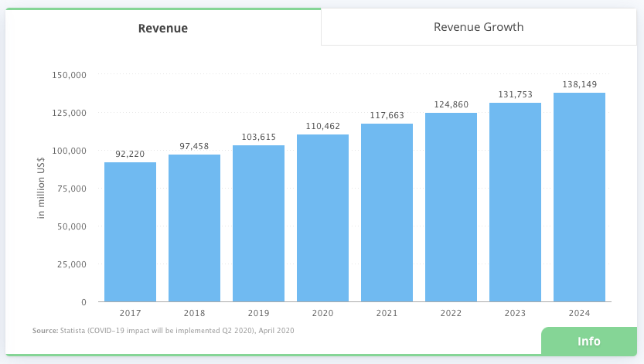Viewport: 644px width, 364px height.
Task: Select the tallest bar for 2024
Action: tap(579, 197)
